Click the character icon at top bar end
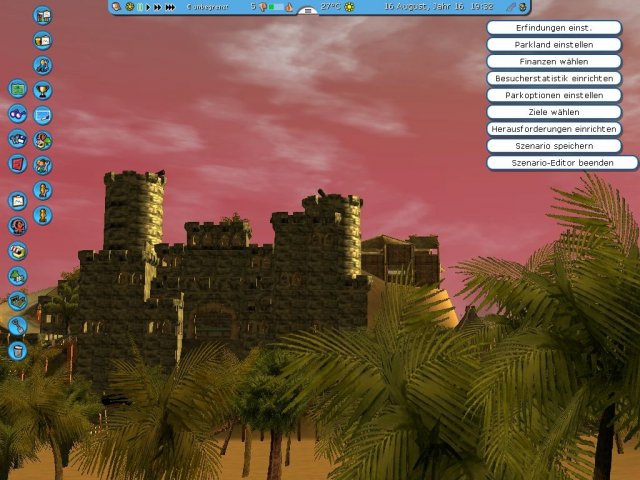 522,7
